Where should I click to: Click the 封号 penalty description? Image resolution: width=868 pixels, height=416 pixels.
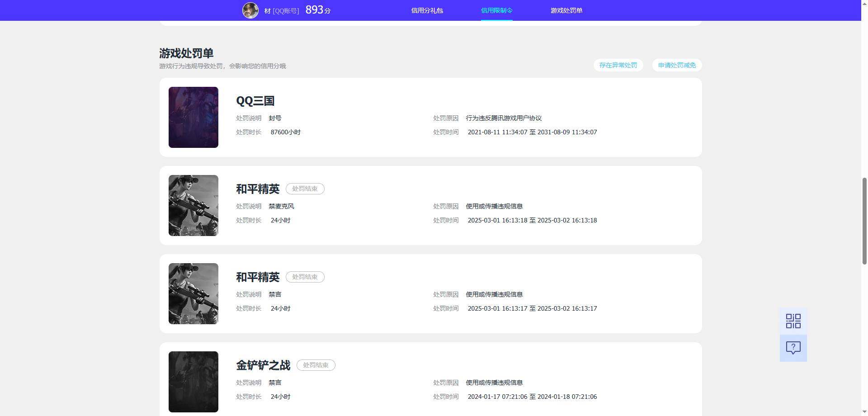pyautogui.click(x=275, y=118)
